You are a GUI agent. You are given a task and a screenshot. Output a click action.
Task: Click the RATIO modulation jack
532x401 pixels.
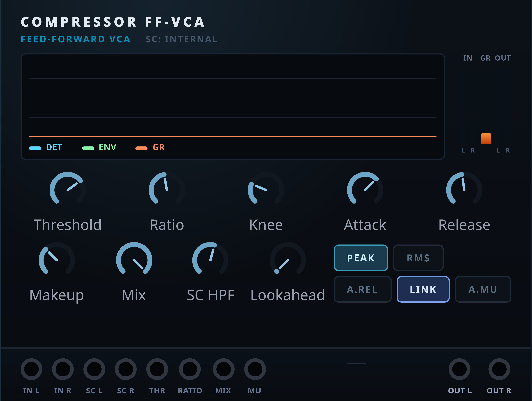point(190,369)
